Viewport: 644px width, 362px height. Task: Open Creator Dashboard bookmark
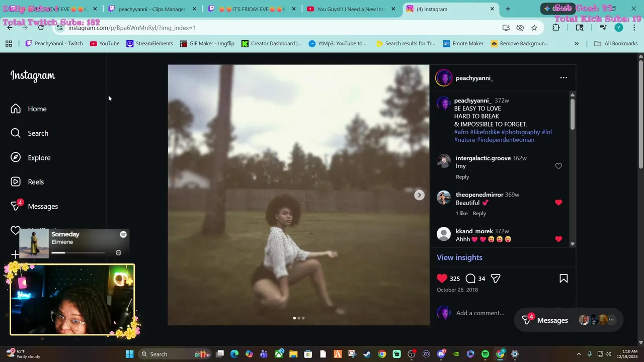pos(272,44)
